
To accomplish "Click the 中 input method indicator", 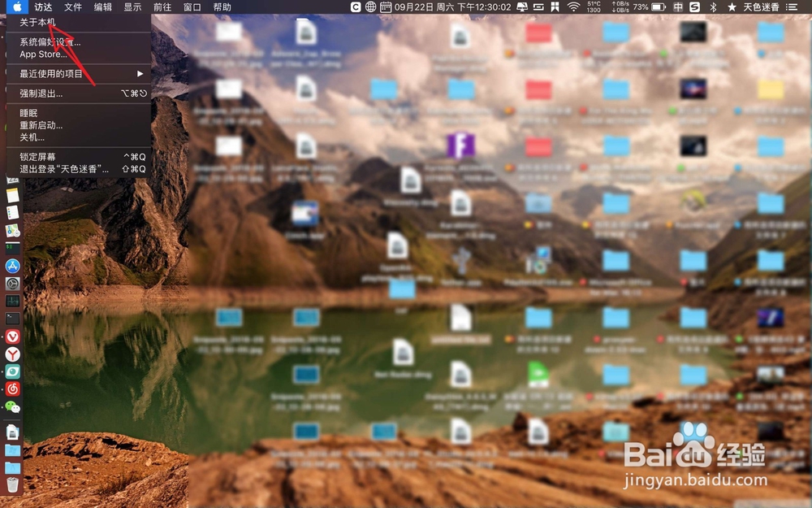I will coord(677,7).
